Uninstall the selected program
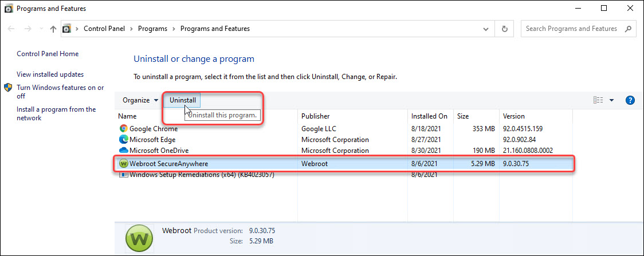 182,100
